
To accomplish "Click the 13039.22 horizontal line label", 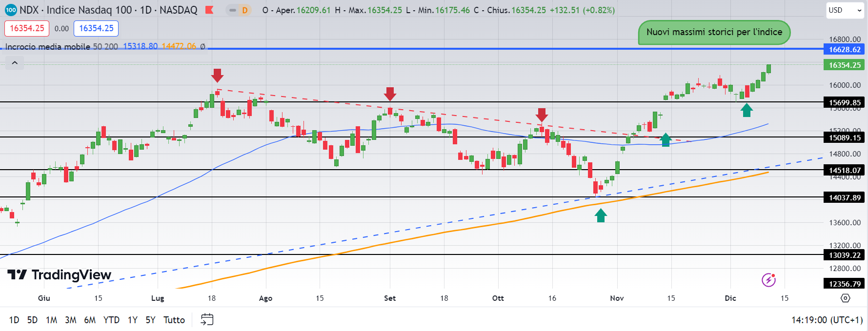I will pos(845,255).
